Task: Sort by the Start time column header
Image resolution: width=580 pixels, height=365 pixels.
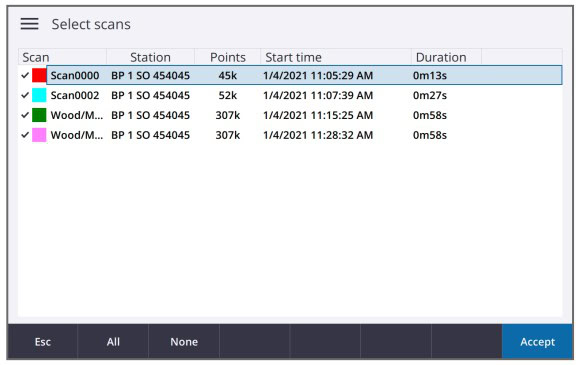Action: click(335, 57)
